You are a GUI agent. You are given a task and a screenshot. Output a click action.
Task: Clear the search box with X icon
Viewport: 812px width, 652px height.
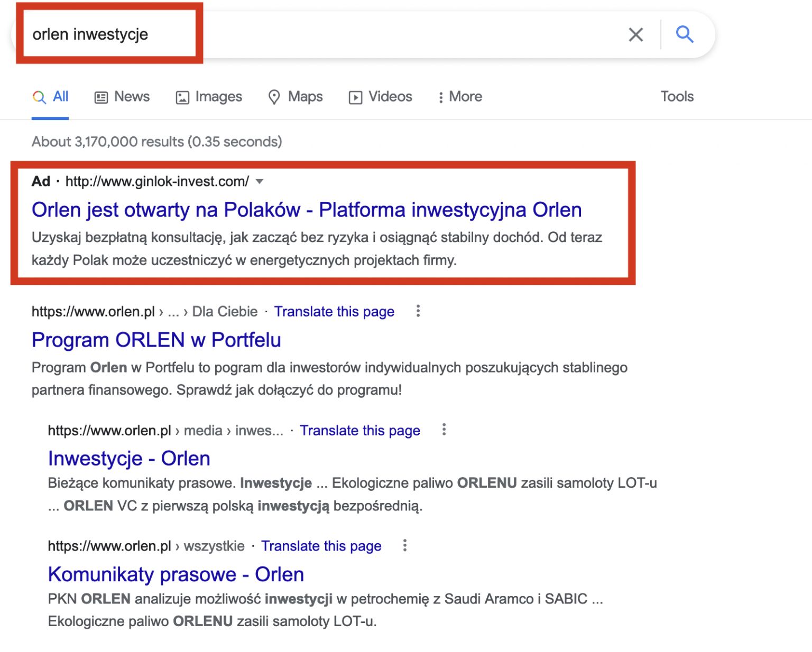point(635,35)
